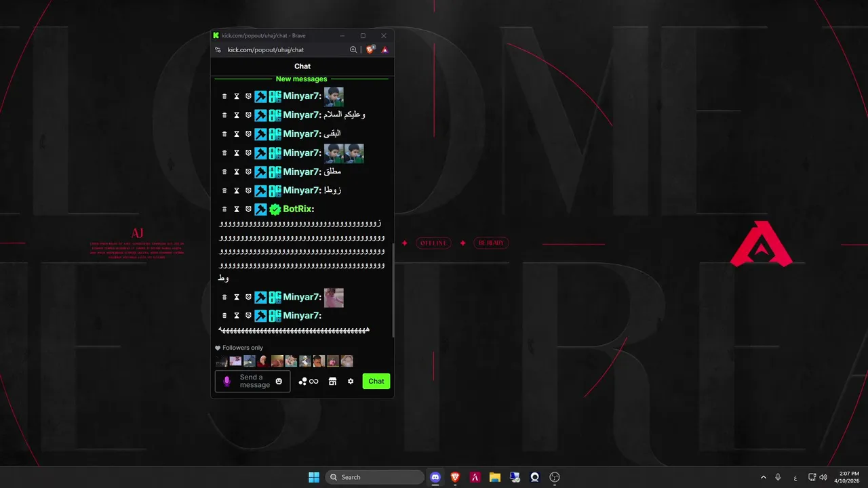The image size is (868, 488).
Task: Open Brave browser taskbar icon
Action: pos(456,477)
